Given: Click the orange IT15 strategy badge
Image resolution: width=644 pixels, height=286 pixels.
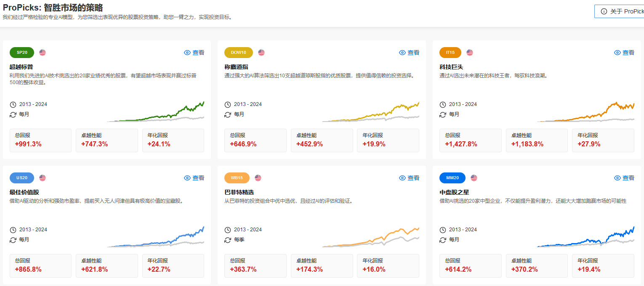Looking at the screenshot, I should click(x=450, y=53).
